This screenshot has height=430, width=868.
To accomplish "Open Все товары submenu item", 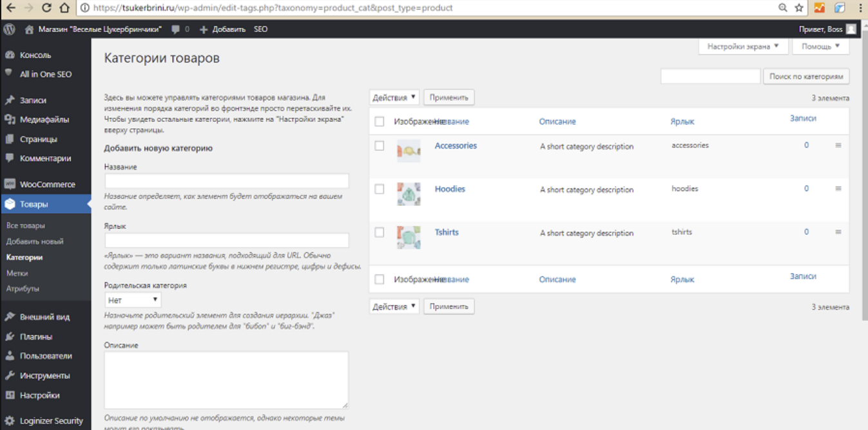I will point(26,226).
